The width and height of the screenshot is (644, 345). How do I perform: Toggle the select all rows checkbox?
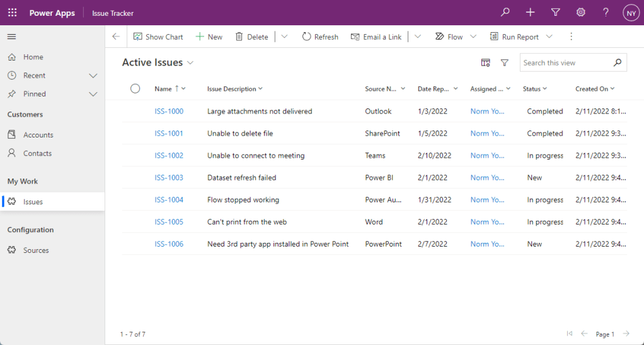click(135, 89)
